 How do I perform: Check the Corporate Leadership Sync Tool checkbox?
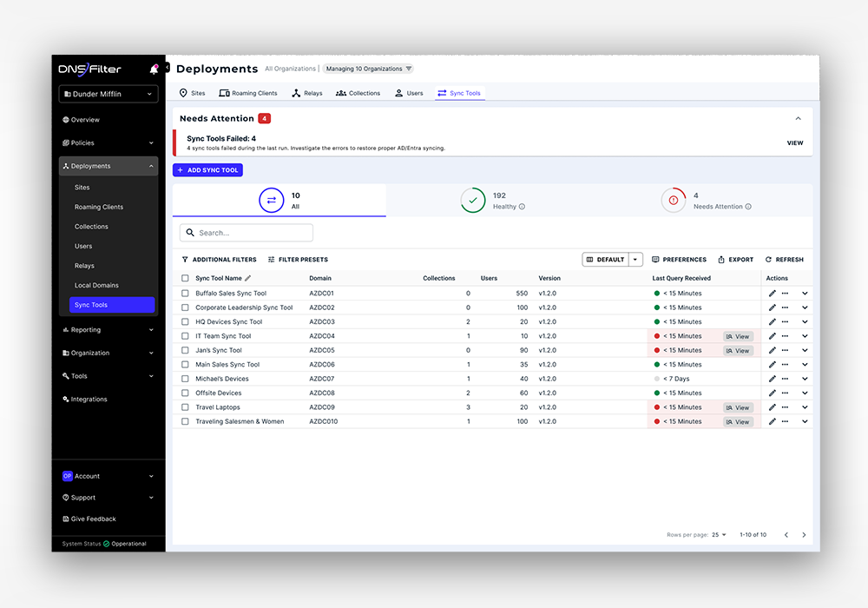pyautogui.click(x=185, y=307)
